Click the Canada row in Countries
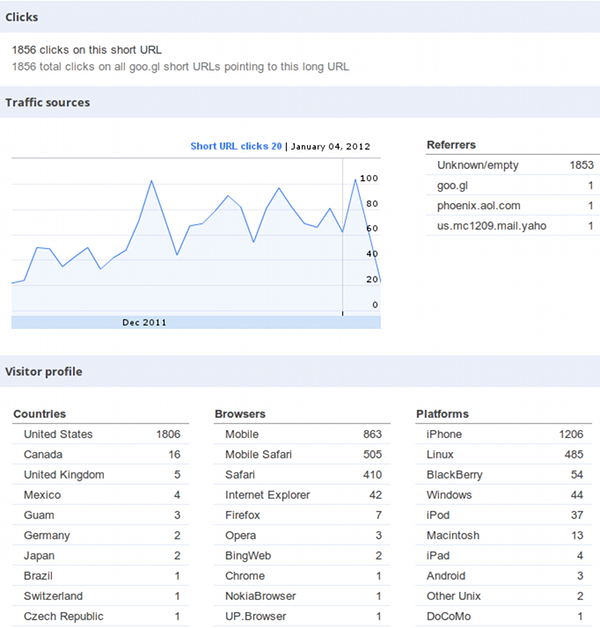 coord(101,455)
